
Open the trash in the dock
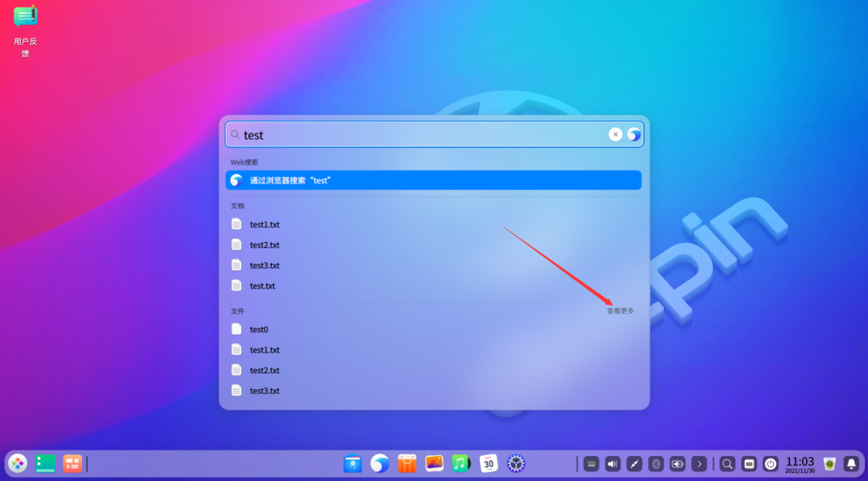pyautogui.click(x=829, y=464)
